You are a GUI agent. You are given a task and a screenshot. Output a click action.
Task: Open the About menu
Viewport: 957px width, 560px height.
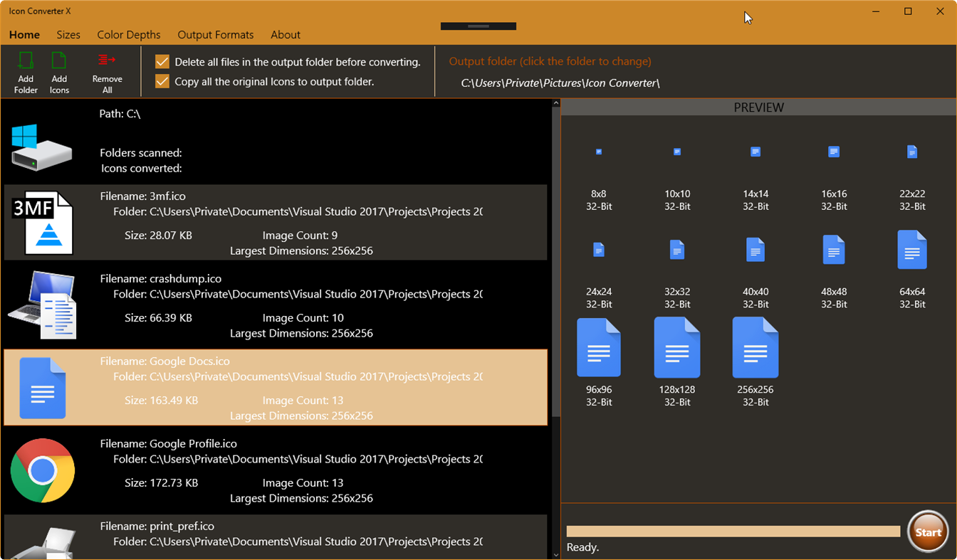point(286,34)
